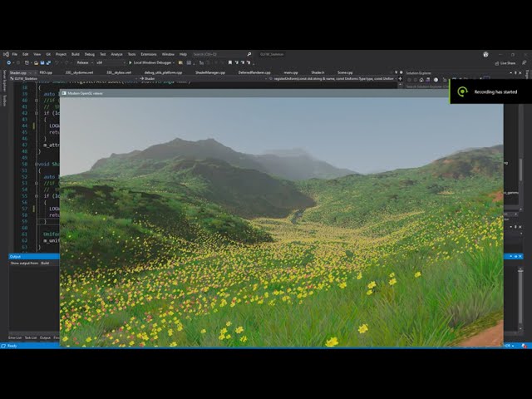Open the Edit menu
532x399 pixels.
coord(26,54)
